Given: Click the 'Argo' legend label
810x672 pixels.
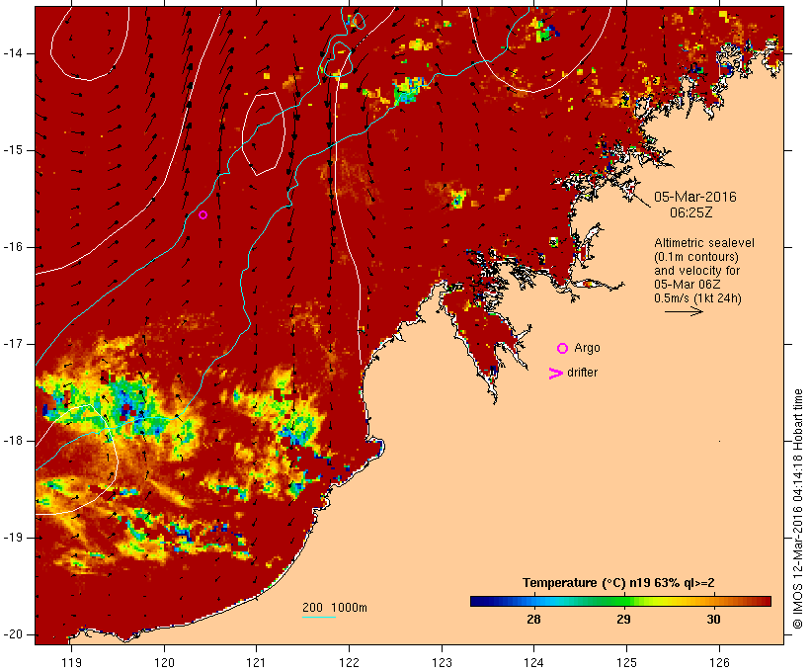Looking at the screenshot, I should click(588, 349).
